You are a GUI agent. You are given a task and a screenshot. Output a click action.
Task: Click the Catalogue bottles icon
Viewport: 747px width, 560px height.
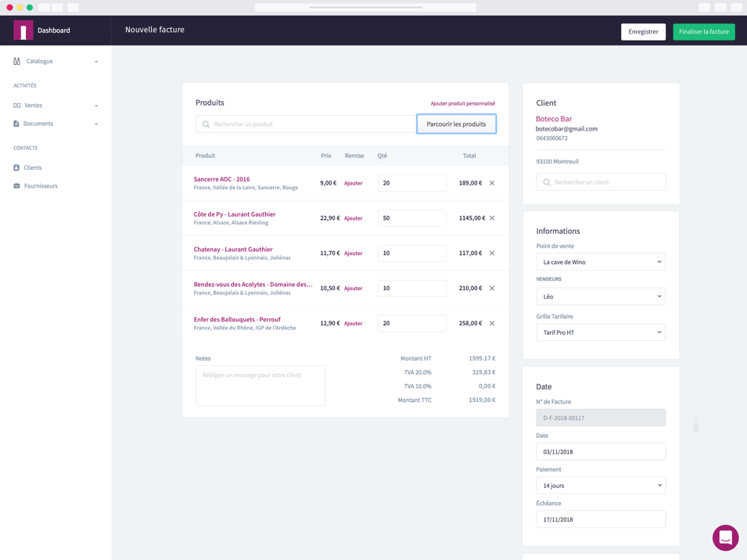[16, 61]
